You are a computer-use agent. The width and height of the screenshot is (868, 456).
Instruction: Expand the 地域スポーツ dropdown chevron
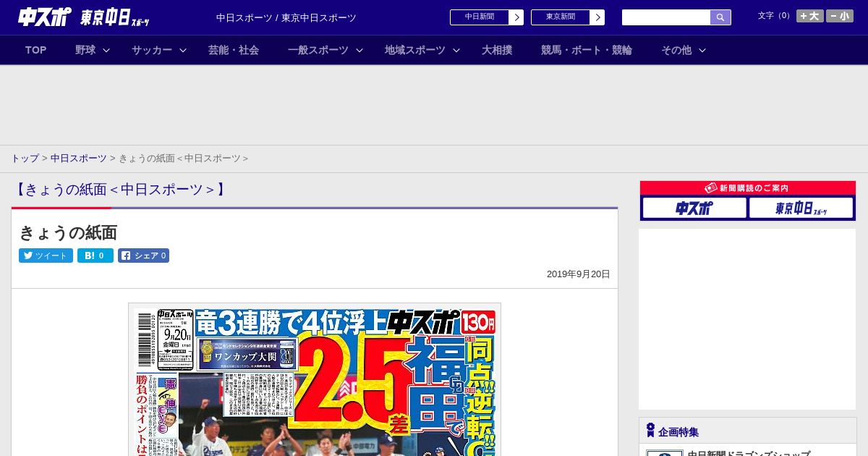pyautogui.click(x=456, y=50)
